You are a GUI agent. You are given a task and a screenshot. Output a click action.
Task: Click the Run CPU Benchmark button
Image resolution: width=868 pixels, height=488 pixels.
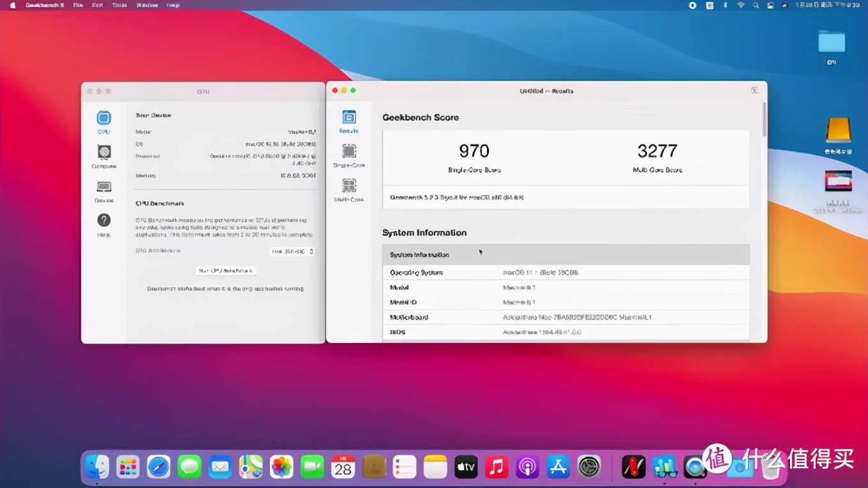click(x=226, y=271)
